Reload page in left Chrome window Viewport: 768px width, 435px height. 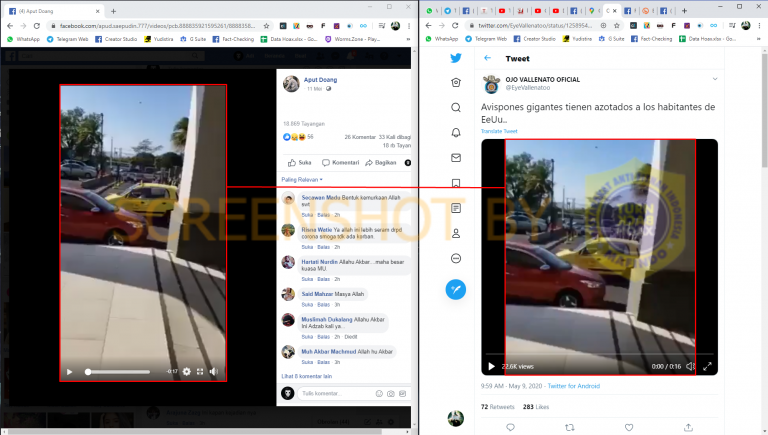tap(36, 25)
